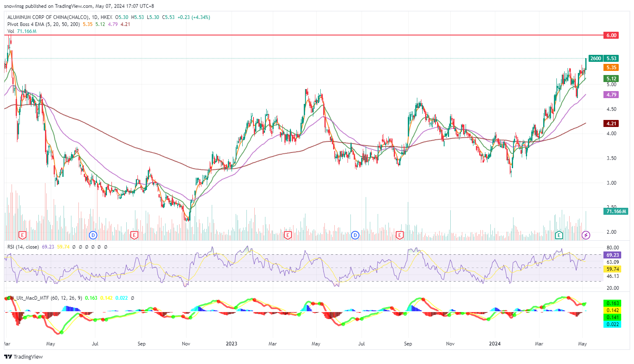
Task: Click the 2024 label on the time axis
Action: click(x=494, y=344)
